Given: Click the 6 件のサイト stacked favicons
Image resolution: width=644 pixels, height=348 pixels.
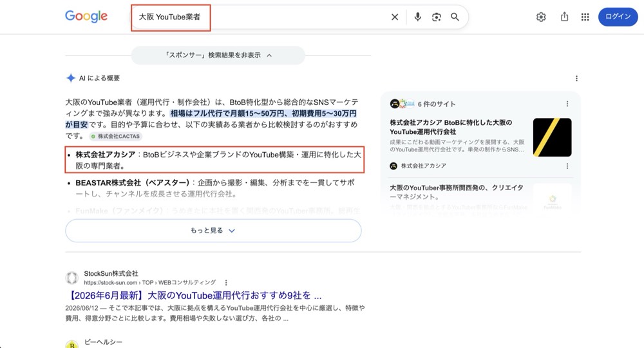Looking at the screenshot, I should [402, 104].
